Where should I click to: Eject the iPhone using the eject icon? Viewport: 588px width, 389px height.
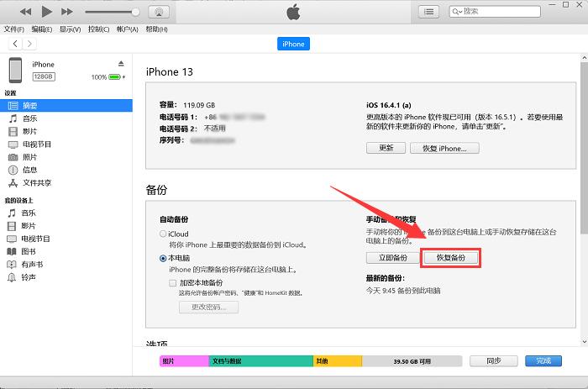point(121,64)
